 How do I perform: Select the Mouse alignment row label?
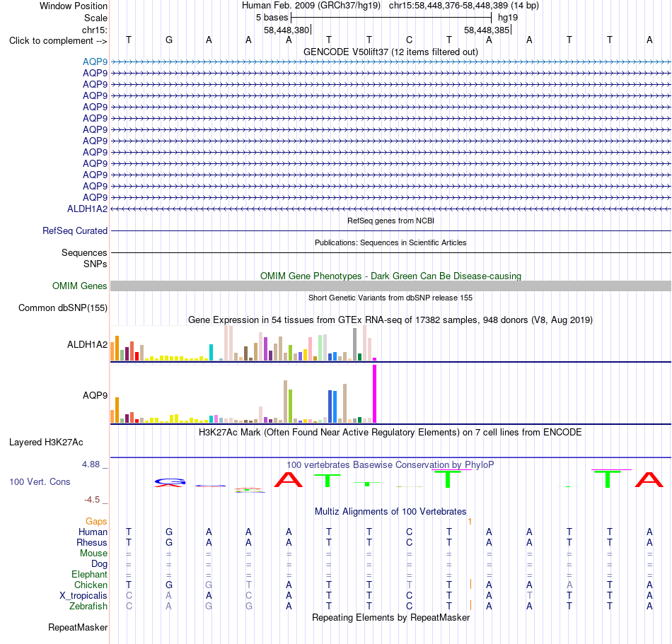tap(93, 554)
